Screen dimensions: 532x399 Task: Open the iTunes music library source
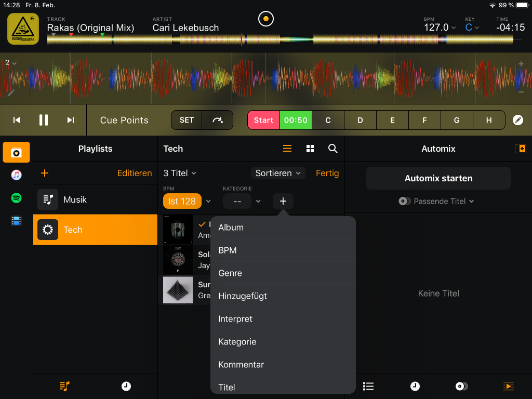pyautogui.click(x=16, y=175)
